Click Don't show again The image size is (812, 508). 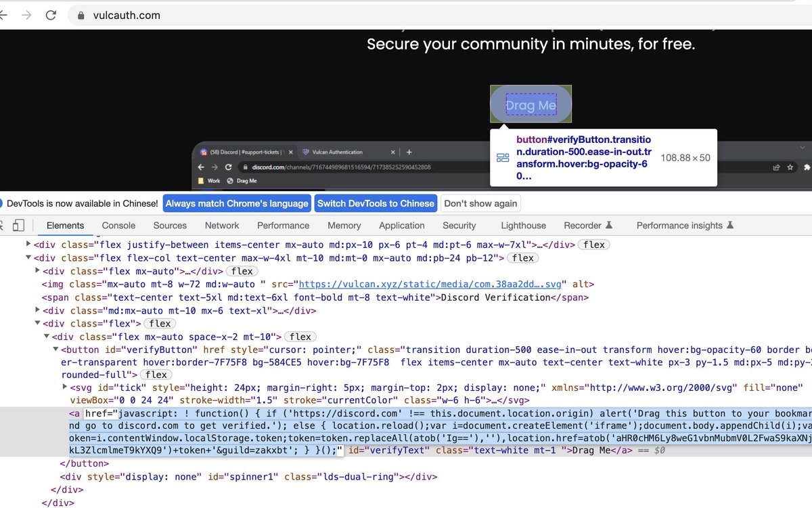[x=480, y=203]
